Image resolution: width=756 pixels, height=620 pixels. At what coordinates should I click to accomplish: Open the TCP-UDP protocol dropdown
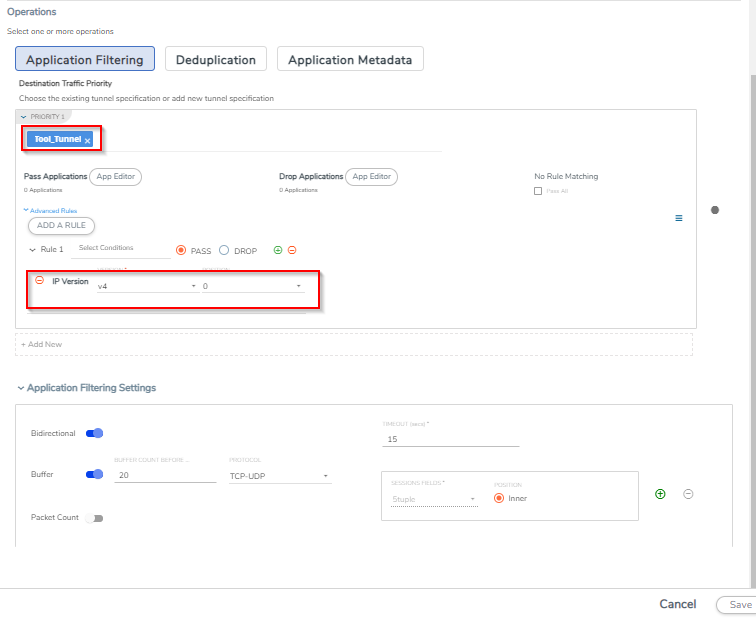(x=280, y=476)
